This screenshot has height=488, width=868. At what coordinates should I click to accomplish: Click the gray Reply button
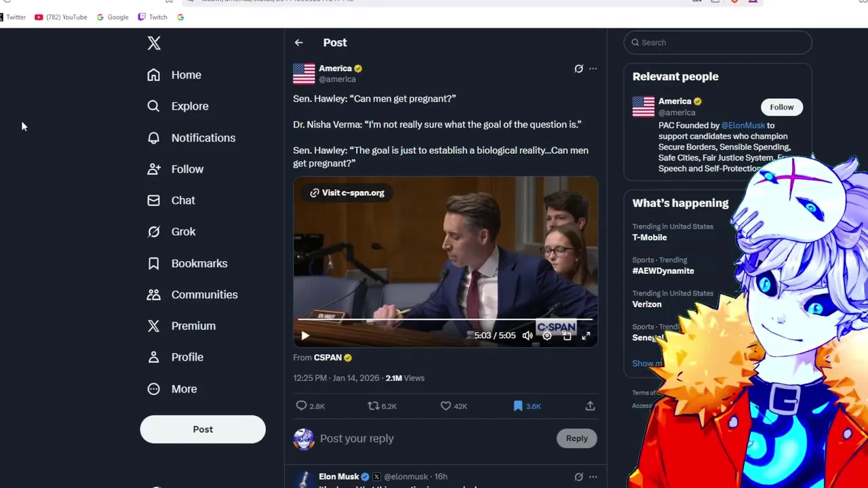click(x=577, y=439)
